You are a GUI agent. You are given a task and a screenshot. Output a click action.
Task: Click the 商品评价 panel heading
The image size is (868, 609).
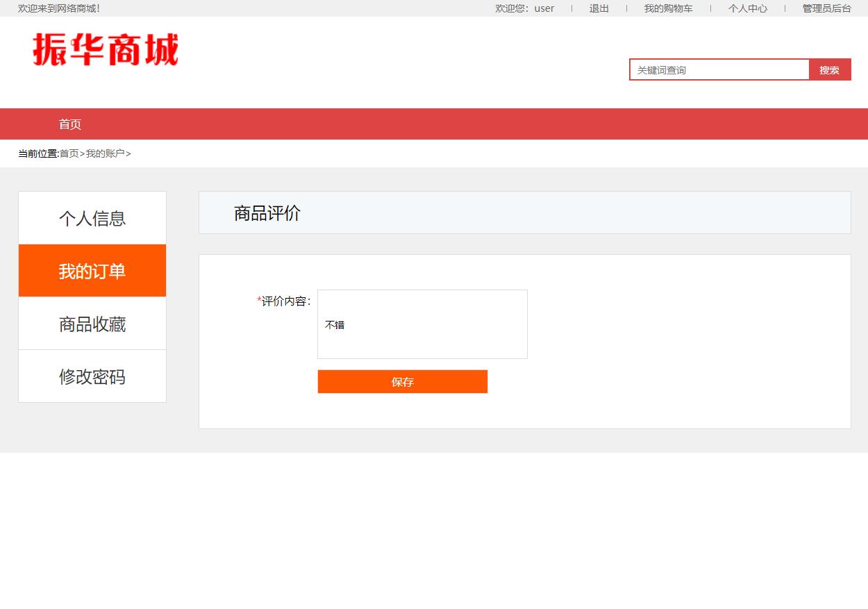267,212
